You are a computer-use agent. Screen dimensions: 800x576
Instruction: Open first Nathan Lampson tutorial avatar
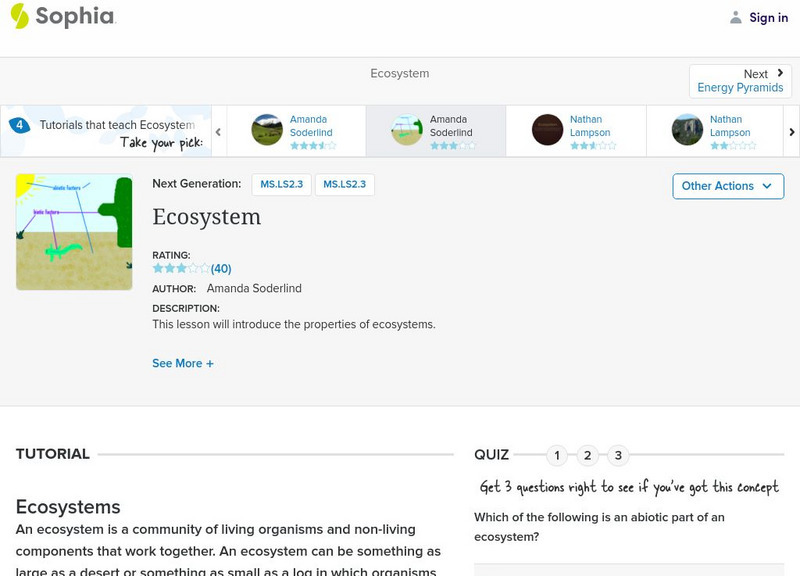[547, 130]
